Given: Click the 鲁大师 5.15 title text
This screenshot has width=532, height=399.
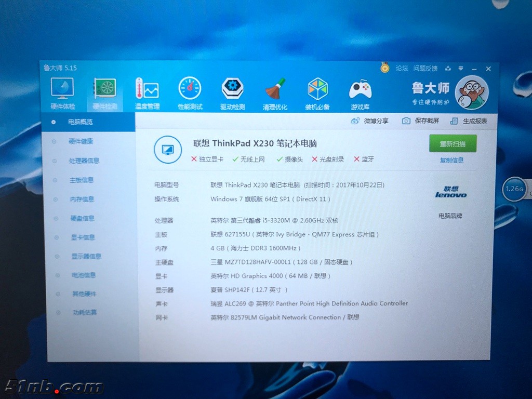Looking at the screenshot, I should point(60,68).
